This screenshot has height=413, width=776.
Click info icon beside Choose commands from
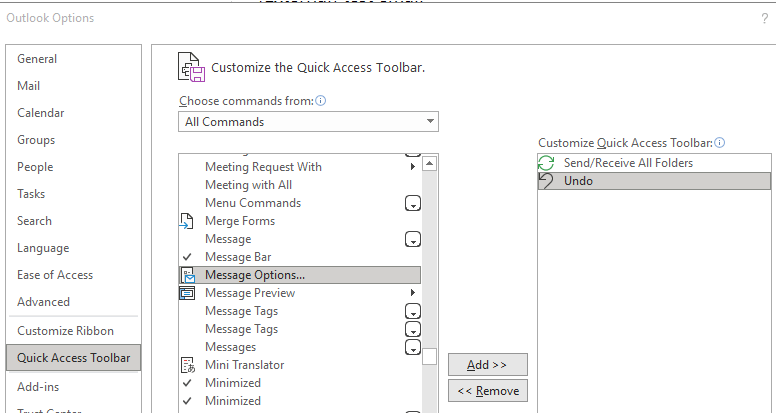click(321, 101)
